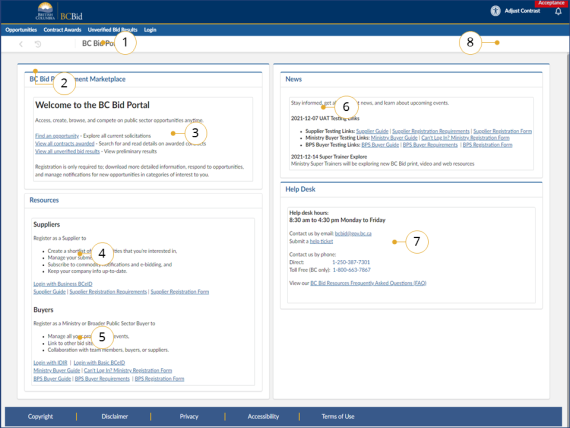Image resolution: width=570 pixels, height=428 pixels.
Task: Click the help desk email address
Action: (x=353, y=233)
